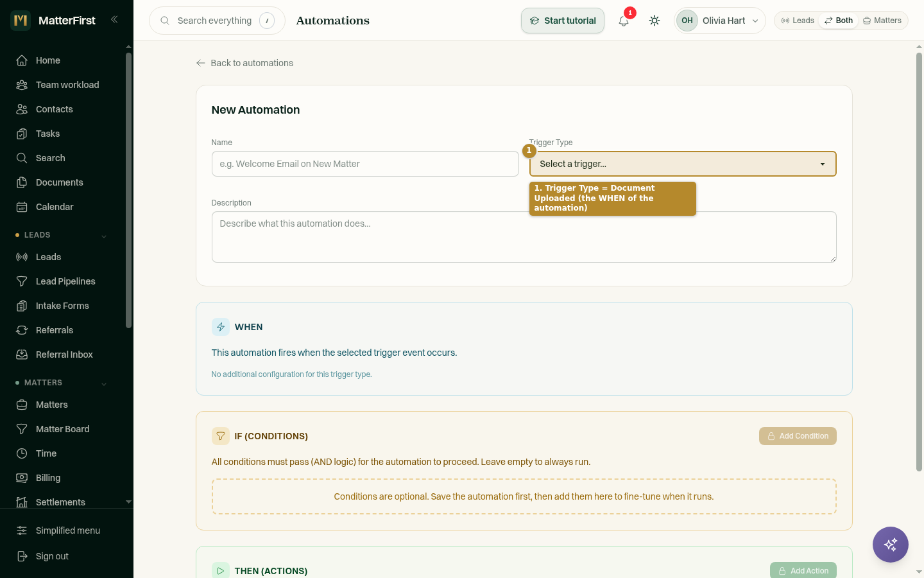Click the Referrals icon in sidebar
The width and height of the screenshot is (924, 578).
pyautogui.click(x=22, y=330)
